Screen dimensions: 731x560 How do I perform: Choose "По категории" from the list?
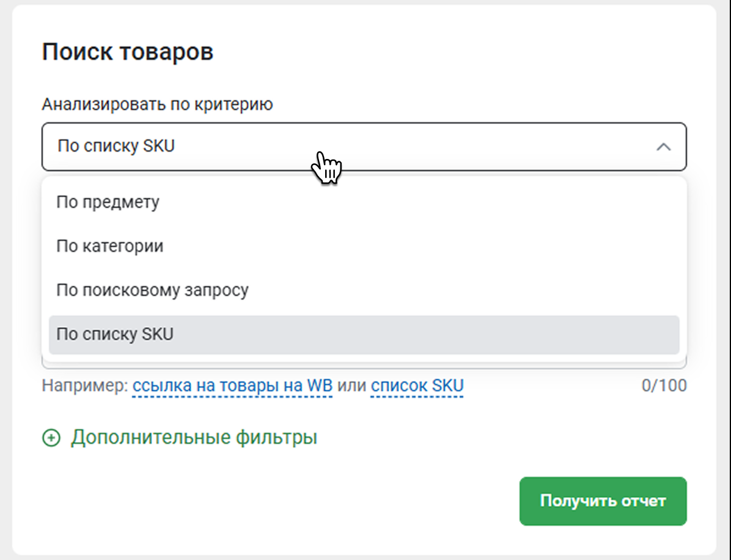pyautogui.click(x=110, y=246)
